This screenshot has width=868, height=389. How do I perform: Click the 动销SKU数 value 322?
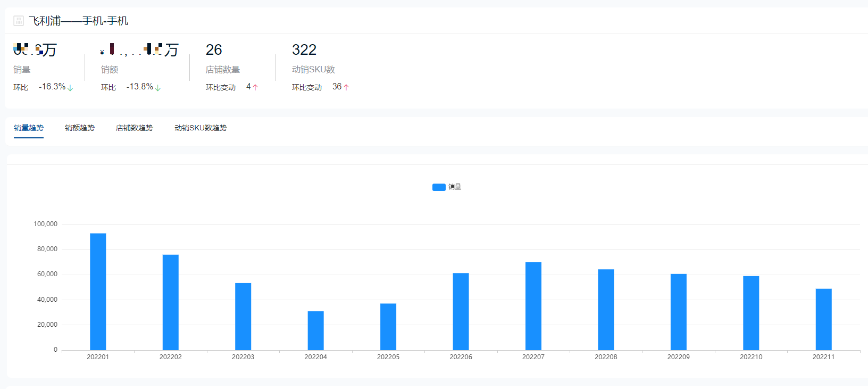(x=304, y=50)
